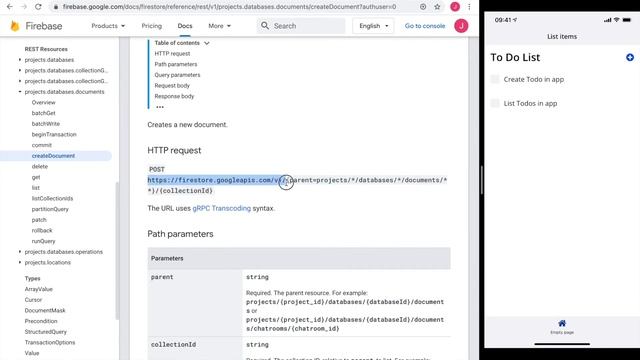Image resolution: width=640 pixels, height=360 pixels.
Task: Select the Docs tab
Action: point(185,26)
